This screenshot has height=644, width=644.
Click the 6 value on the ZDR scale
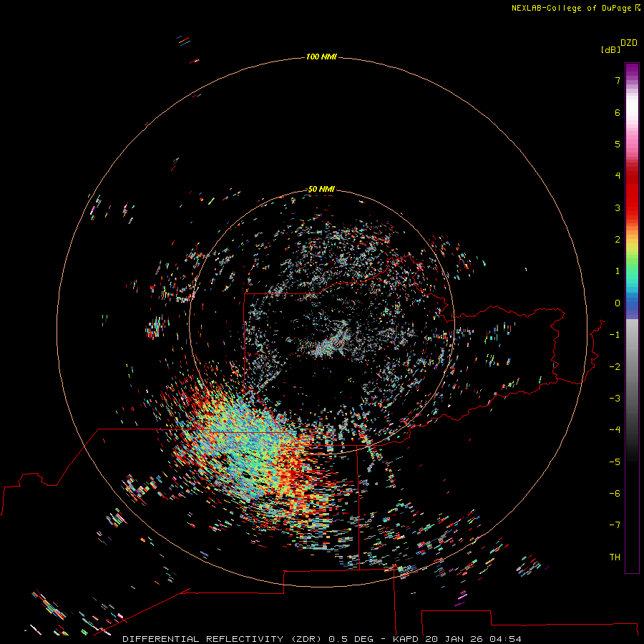(618, 112)
